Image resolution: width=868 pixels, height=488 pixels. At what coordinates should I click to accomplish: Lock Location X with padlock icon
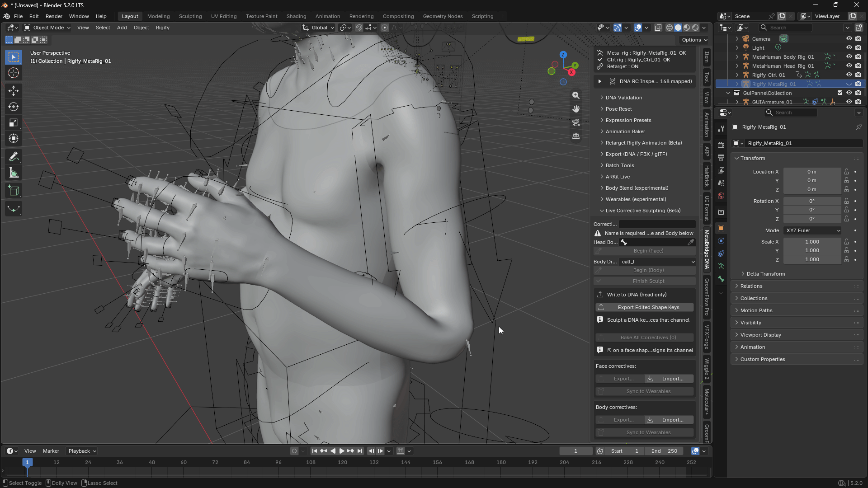(846, 172)
